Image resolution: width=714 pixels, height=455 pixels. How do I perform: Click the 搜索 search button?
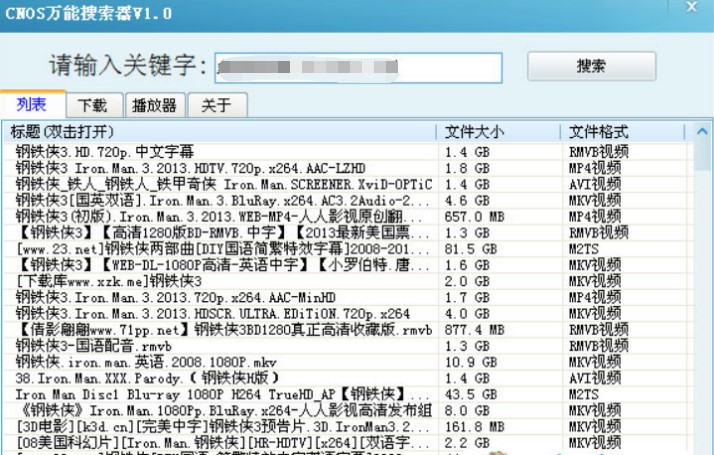[592, 66]
